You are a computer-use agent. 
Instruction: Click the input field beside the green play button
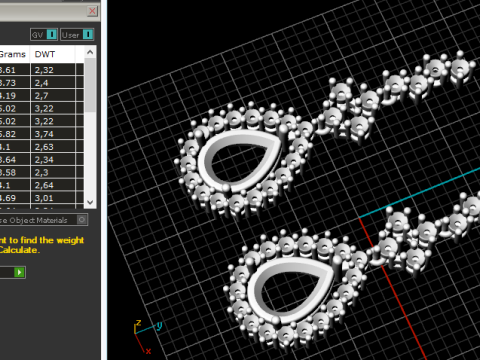point(7,272)
